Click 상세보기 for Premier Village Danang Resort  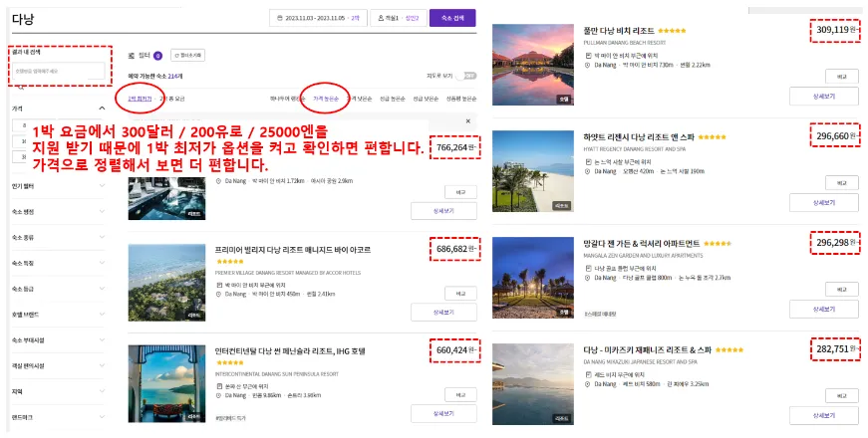[443, 312]
